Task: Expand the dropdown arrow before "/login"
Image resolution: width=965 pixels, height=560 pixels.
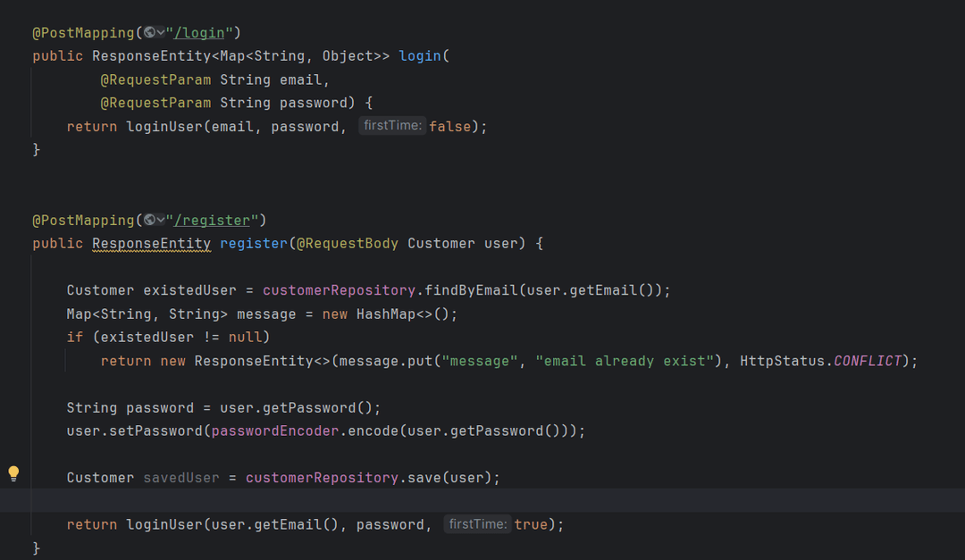Action: [161, 33]
